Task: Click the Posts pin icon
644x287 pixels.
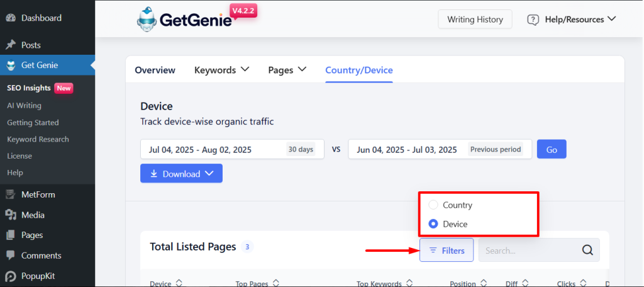Action: (x=11, y=45)
